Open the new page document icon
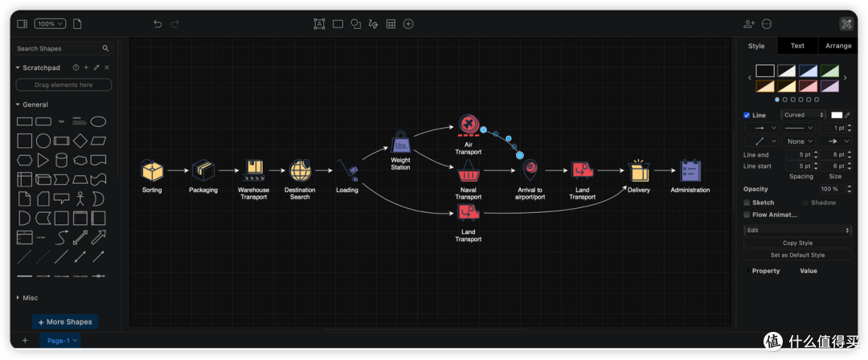 [x=77, y=24]
